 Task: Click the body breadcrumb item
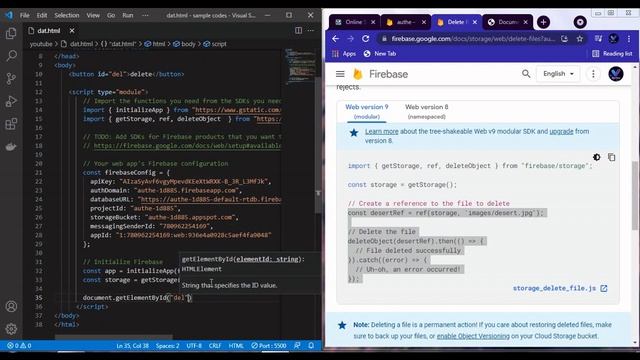click(184, 44)
